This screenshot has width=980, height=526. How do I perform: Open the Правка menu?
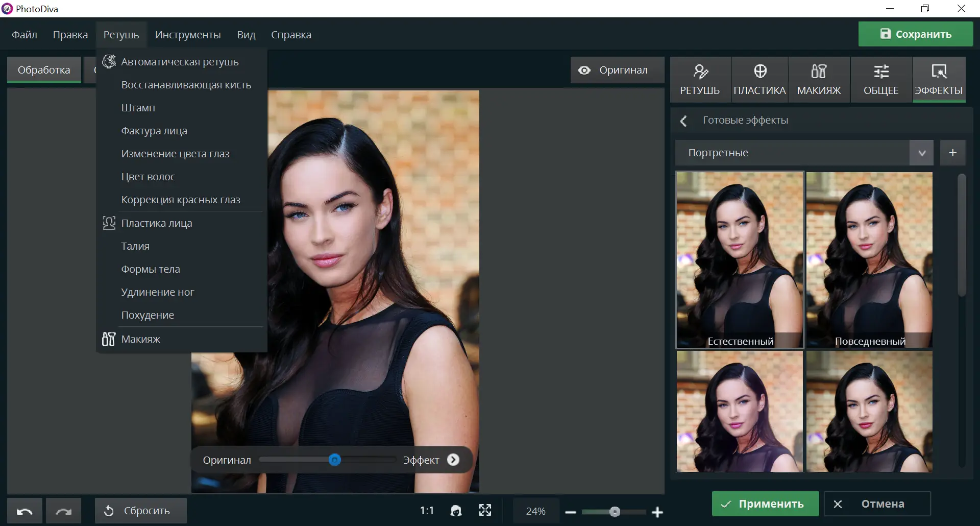point(70,35)
